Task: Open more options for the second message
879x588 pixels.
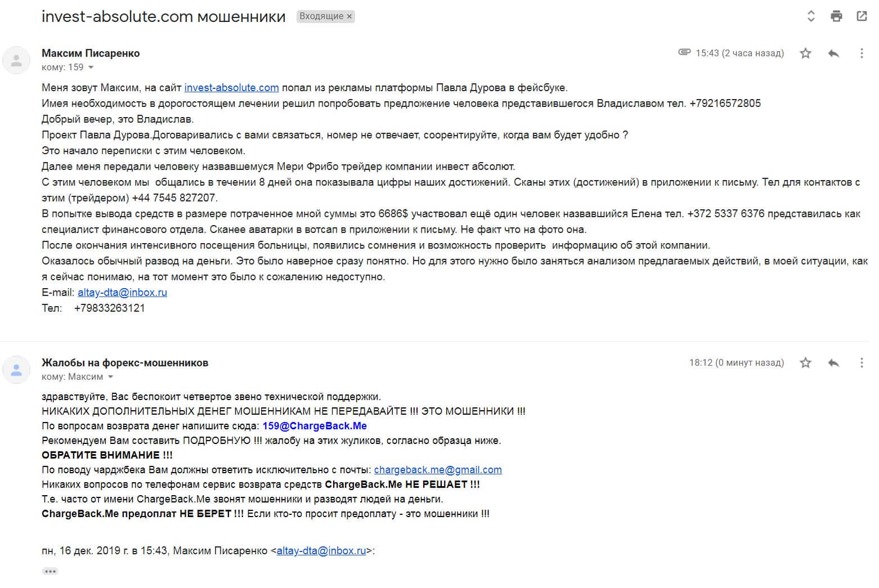Action: (x=861, y=363)
